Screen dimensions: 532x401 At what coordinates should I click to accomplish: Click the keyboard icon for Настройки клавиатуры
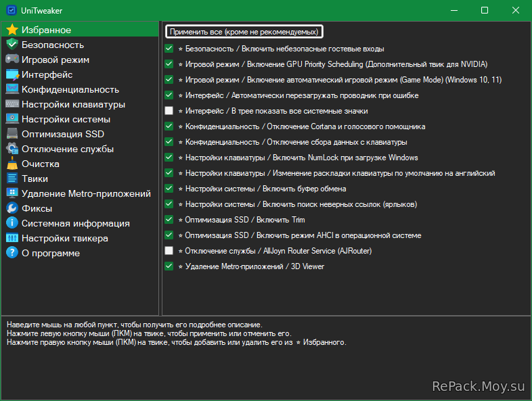coord(12,104)
